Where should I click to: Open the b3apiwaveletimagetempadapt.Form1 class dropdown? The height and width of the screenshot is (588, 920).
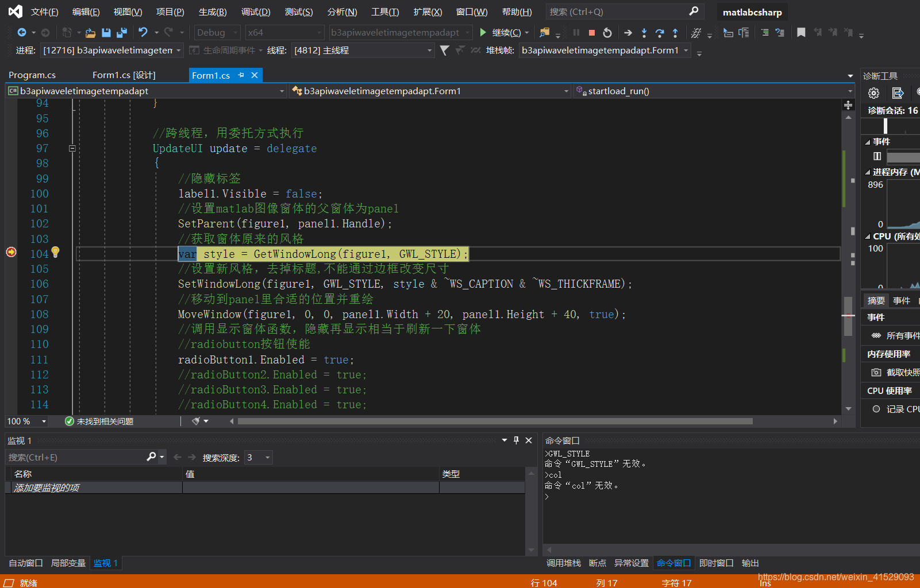430,91
